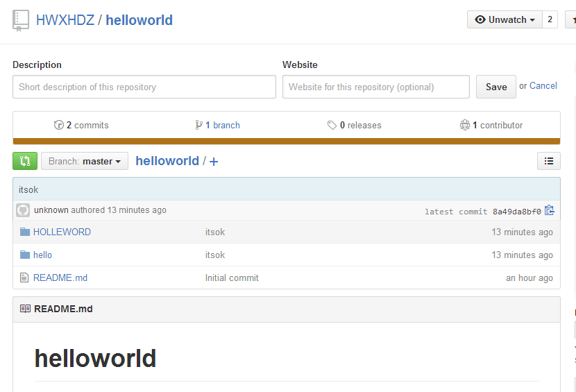Click the Website input field
Screen dimensions: 576x392
click(x=376, y=87)
